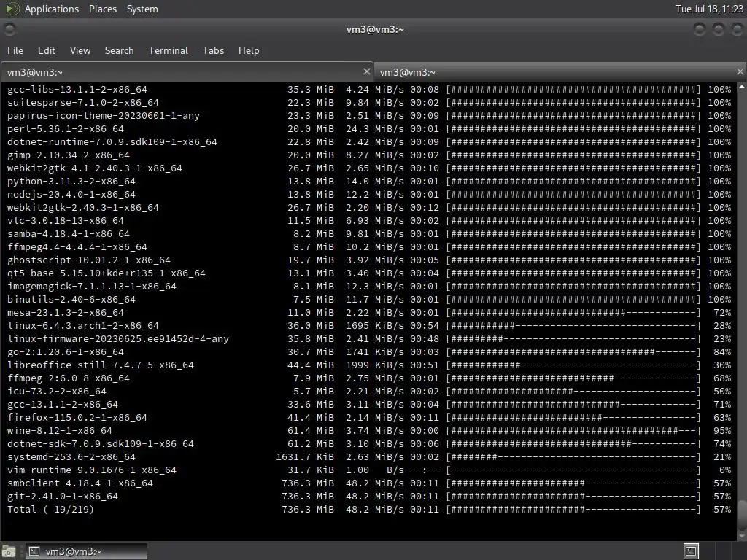The height and width of the screenshot is (560, 747).
Task: Open the Terminal menu
Action: click(169, 50)
